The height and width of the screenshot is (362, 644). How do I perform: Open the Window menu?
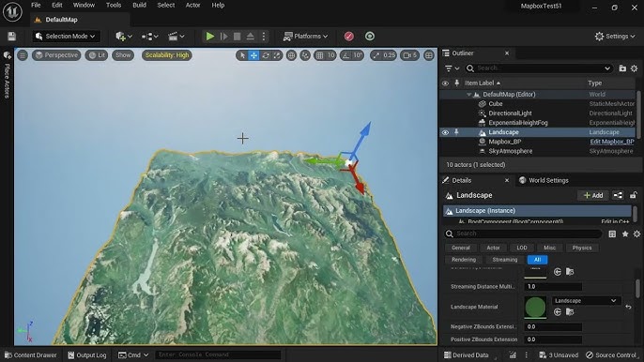point(84,5)
